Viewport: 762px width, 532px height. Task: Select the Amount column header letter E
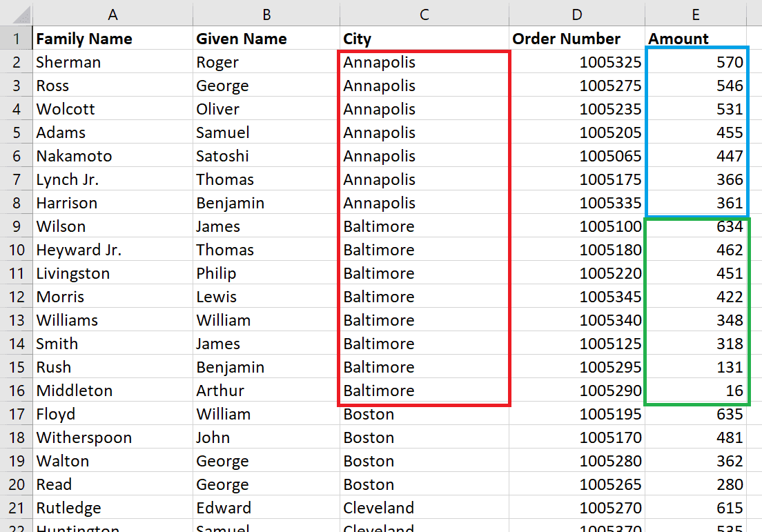(x=695, y=14)
